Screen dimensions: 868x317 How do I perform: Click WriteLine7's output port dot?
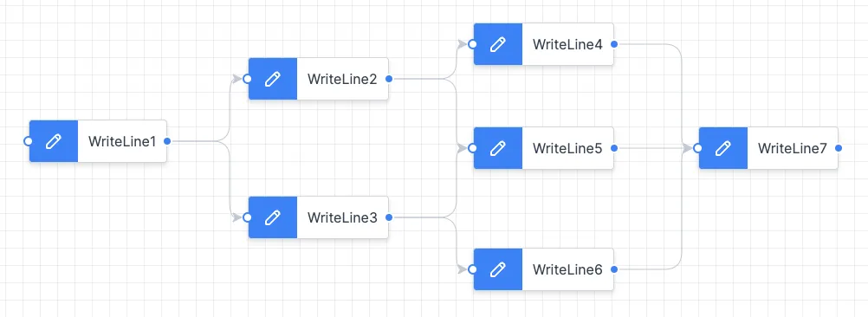coord(839,148)
